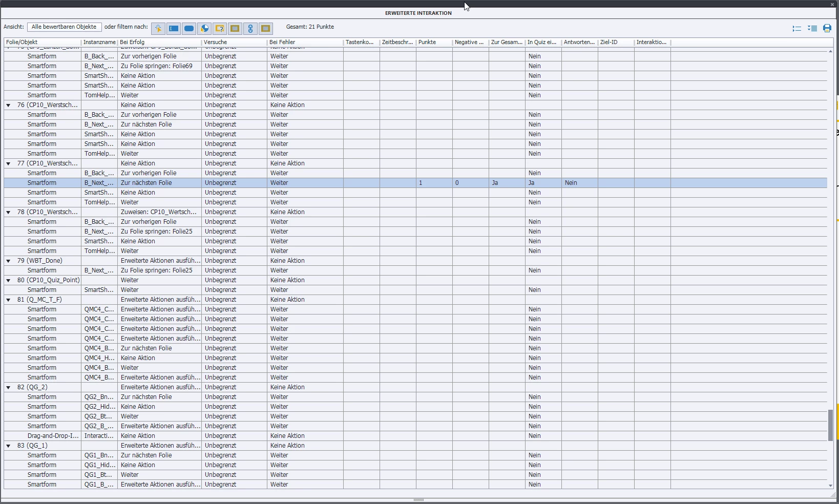Open the Ansicht 'Alle bewertbaren Objekte' dropdown

[64, 27]
